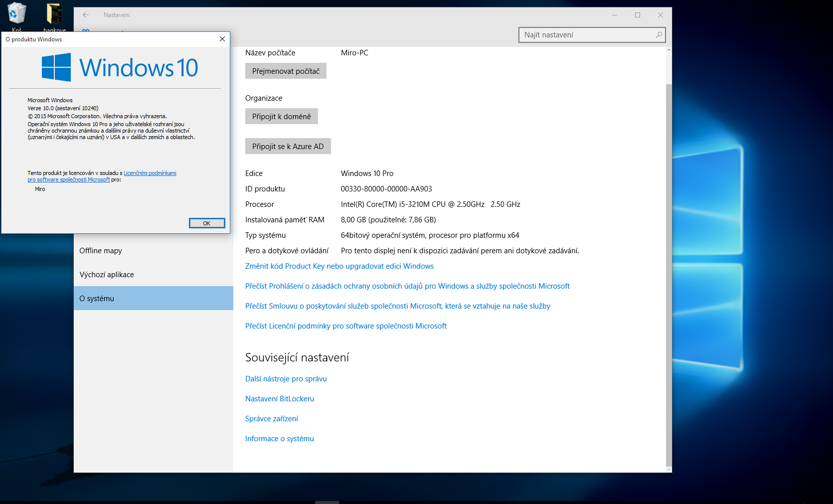The height and width of the screenshot is (504, 833).
Task: Close the Nastavení window
Action: pos(661,15)
